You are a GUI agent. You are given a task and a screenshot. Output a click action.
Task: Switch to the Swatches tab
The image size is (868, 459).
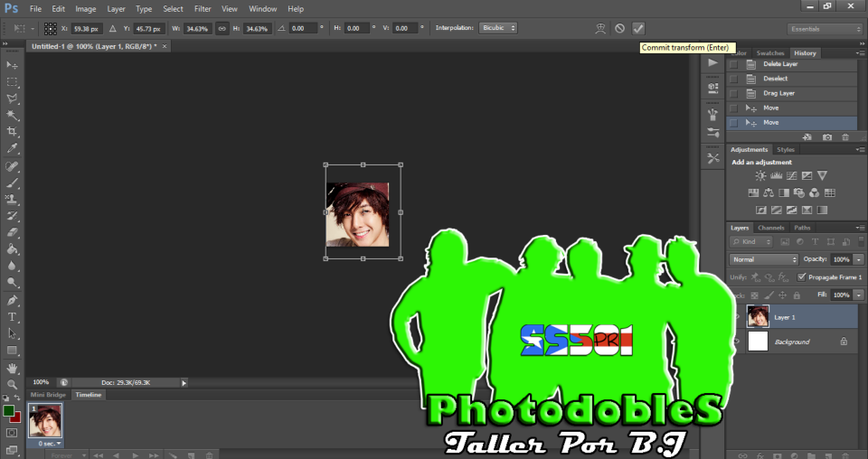pos(770,53)
